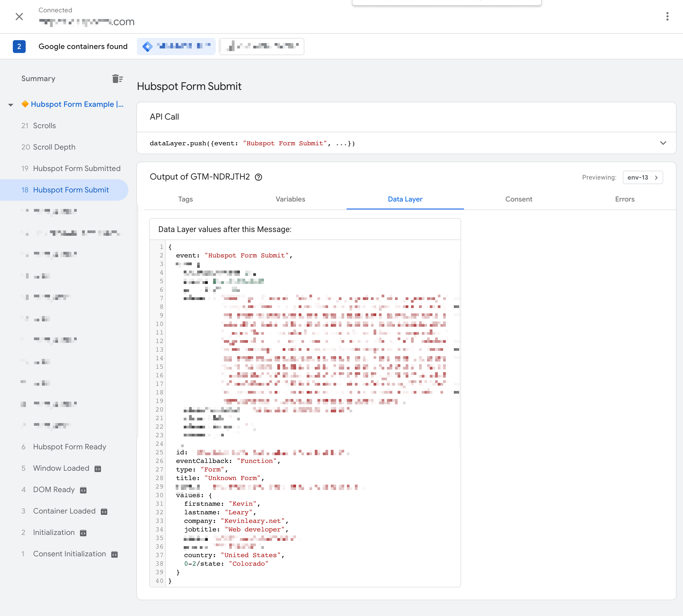Expand the API Call dataLayer.push chevron

point(663,143)
